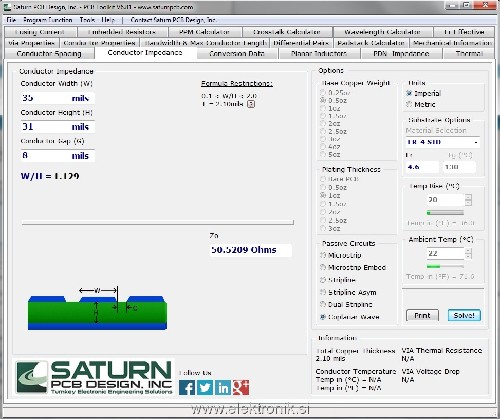The image size is (500, 419).
Task: Open the Material Selection dropdown
Action: tap(443, 142)
